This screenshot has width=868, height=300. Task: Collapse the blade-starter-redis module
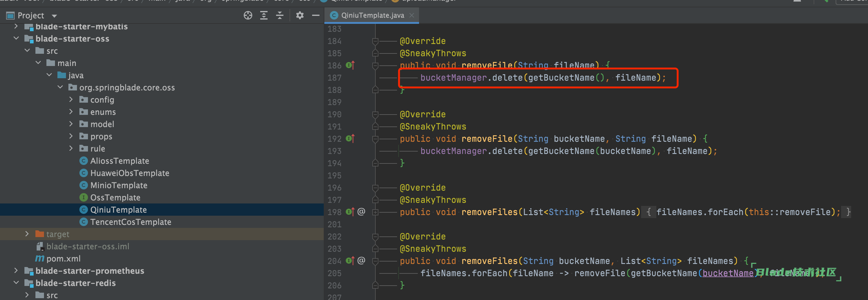[16, 283]
